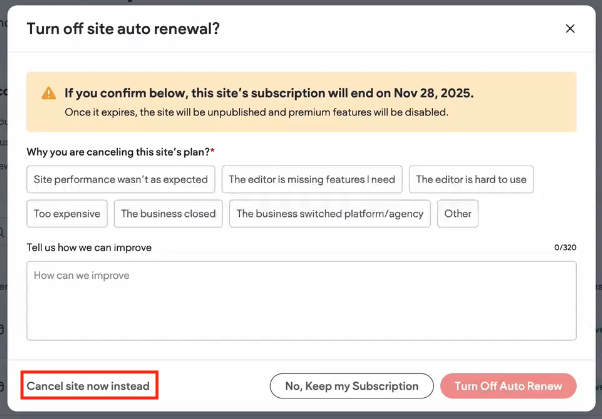Pick 'The editor is hard to use' reason
Screen dimensions: 602x419
[471, 180]
